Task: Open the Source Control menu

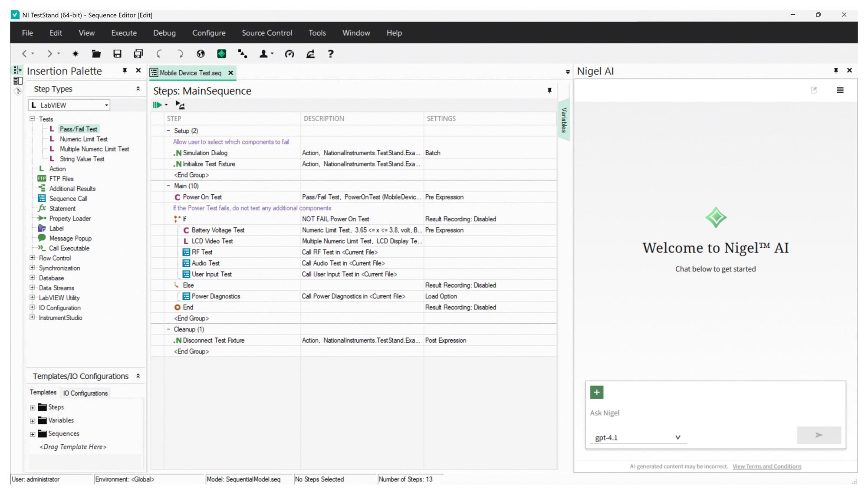Action: pos(267,33)
